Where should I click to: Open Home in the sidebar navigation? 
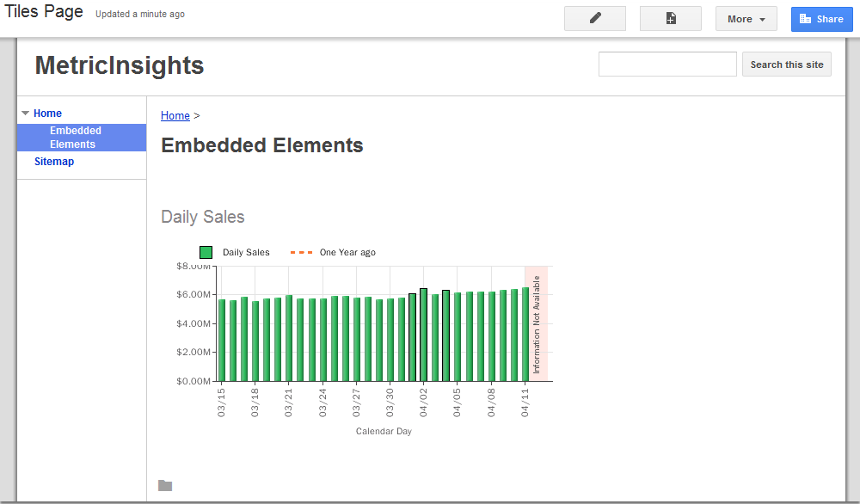pos(48,114)
